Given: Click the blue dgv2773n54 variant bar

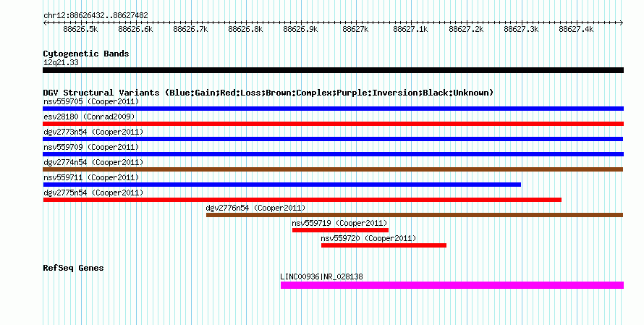Looking at the screenshot, I should pyautogui.click(x=333, y=139).
